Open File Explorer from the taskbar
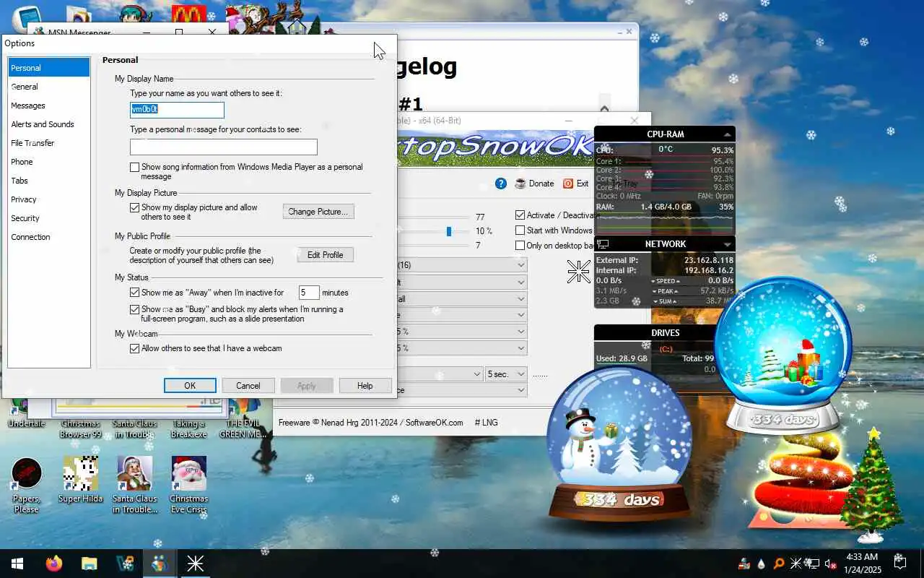Viewport: 924px width, 578px height. pyautogui.click(x=89, y=564)
